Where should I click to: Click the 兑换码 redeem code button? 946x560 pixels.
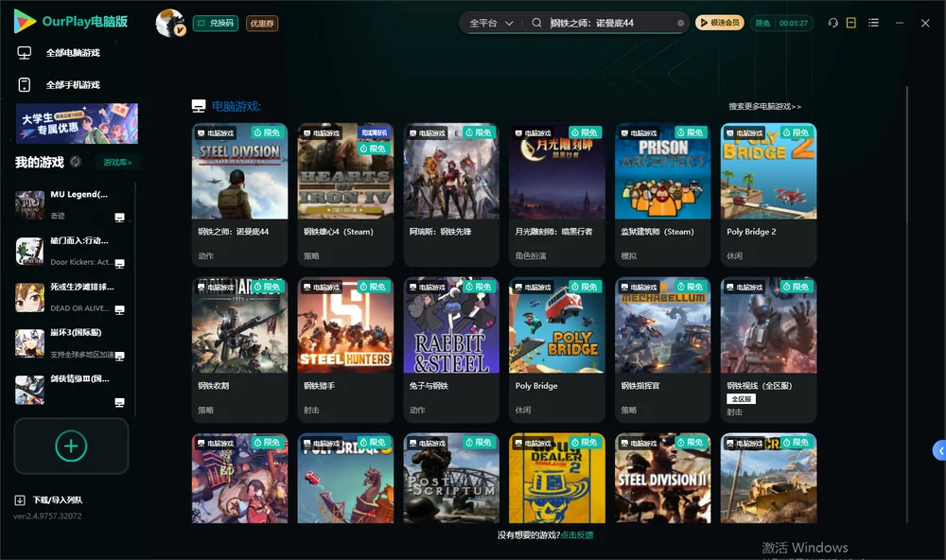(x=216, y=24)
